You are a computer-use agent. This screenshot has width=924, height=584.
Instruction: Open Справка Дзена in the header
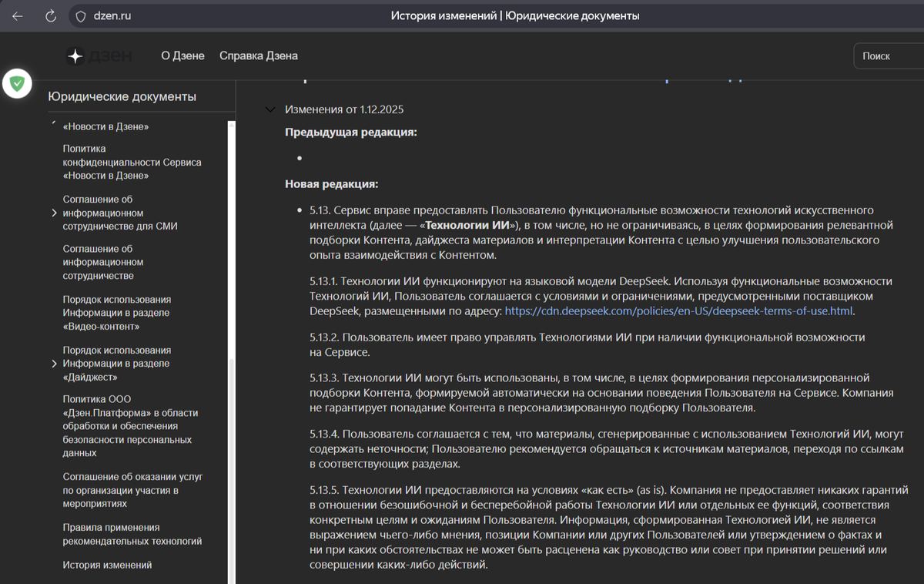[x=258, y=55]
